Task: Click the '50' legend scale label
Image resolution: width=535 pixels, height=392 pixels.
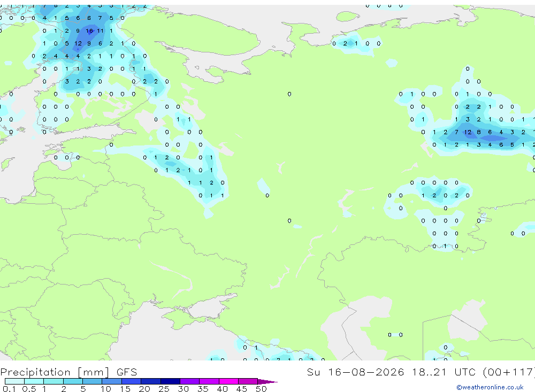Action: tap(261, 389)
